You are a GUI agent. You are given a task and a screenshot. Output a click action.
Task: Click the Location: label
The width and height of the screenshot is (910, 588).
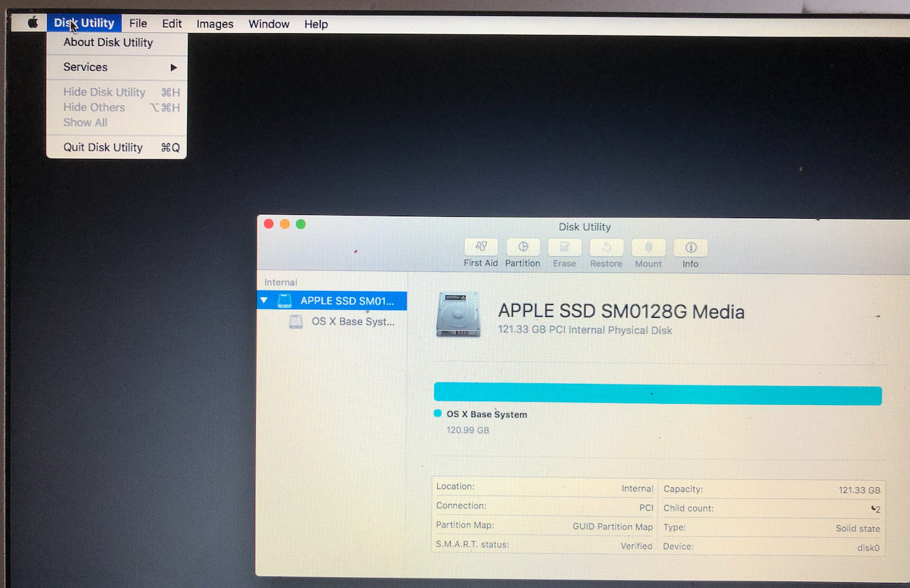tap(456, 487)
